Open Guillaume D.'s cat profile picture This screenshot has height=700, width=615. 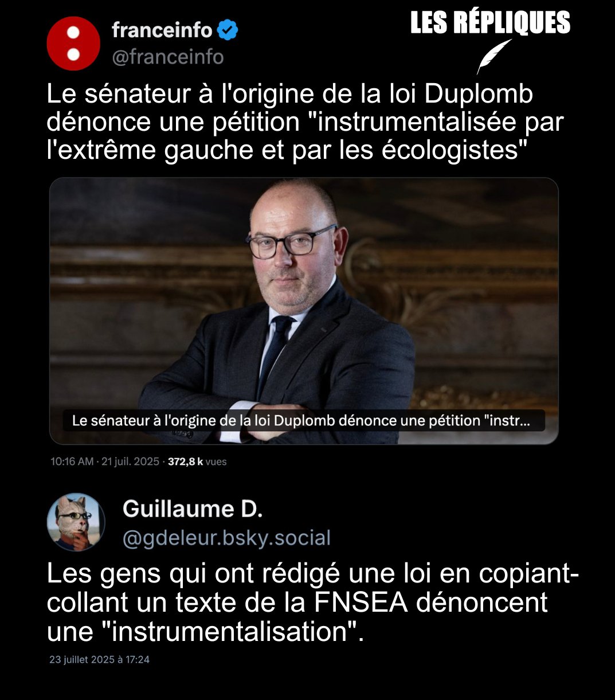[x=76, y=522]
